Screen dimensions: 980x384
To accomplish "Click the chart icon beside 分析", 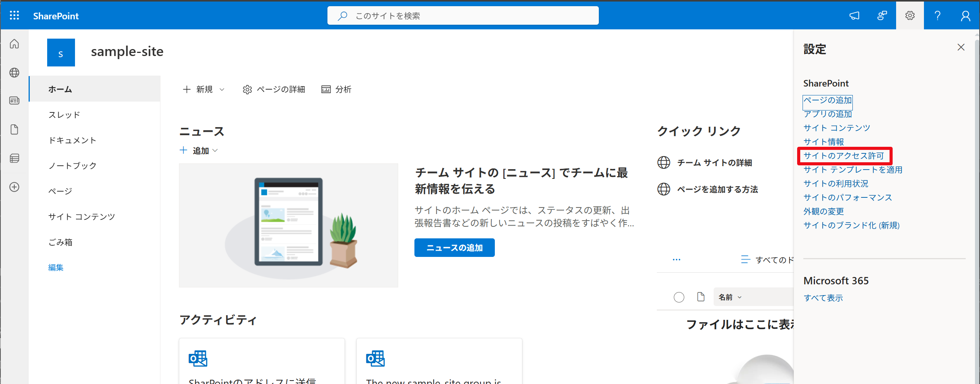I will pos(326,90).
